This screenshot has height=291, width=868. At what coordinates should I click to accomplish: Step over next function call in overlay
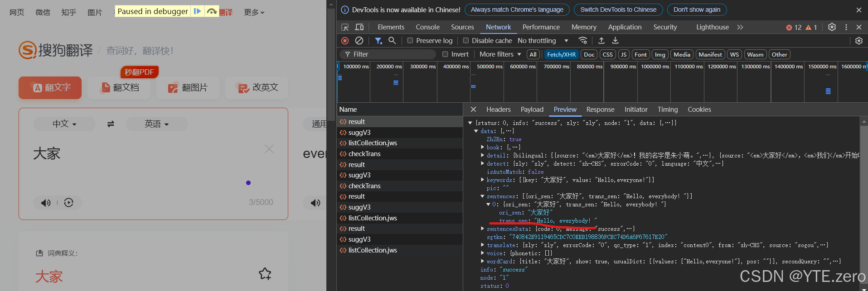click(x=211, y=11)
